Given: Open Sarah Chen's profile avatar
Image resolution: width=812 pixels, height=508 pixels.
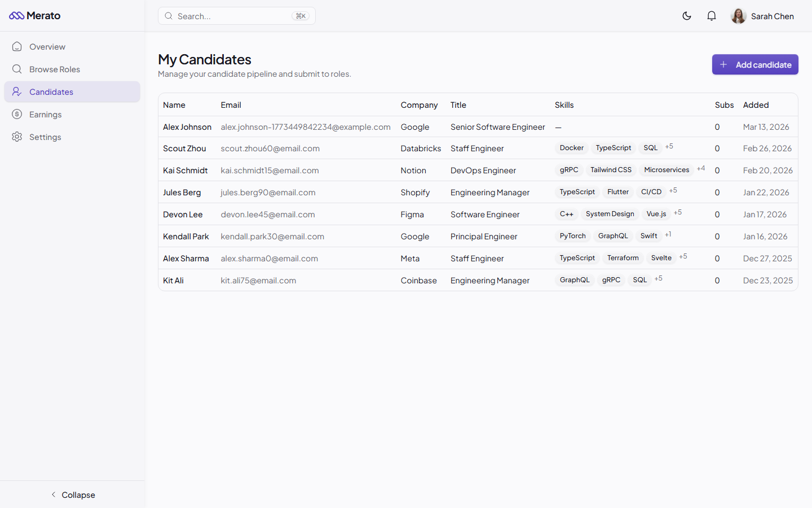Looking at the screenshot, I should [739, 16].
